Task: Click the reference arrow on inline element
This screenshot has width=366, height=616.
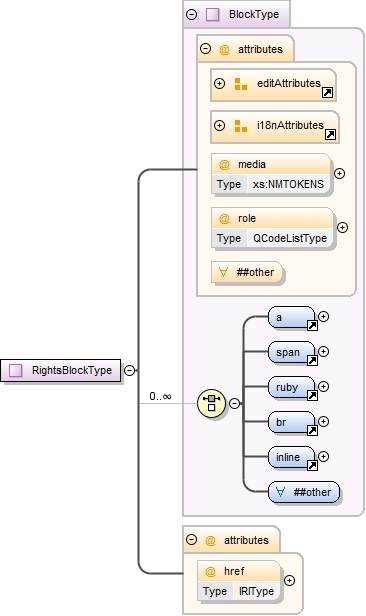Action: point(312,466)
